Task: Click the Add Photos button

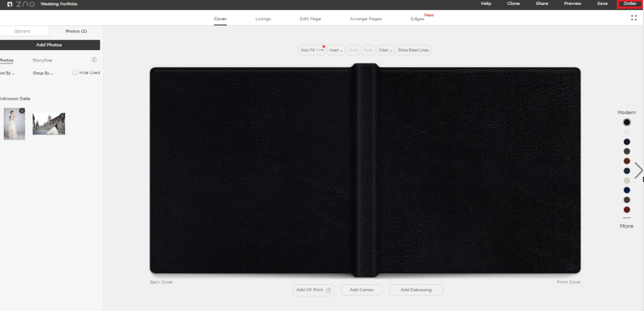Action: pyautogui.click(x=49, y=45)
